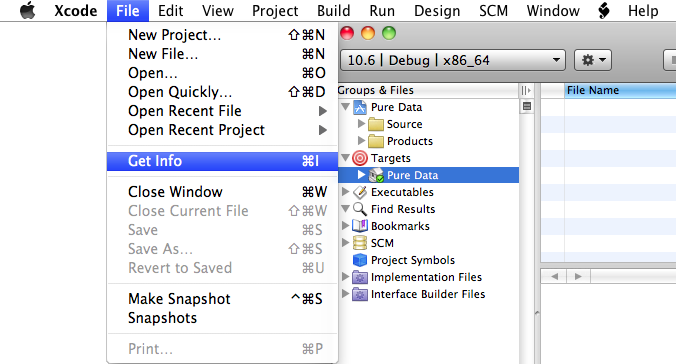
Task: Select Make Snapshot menu item
Action: tap(222, 299)
